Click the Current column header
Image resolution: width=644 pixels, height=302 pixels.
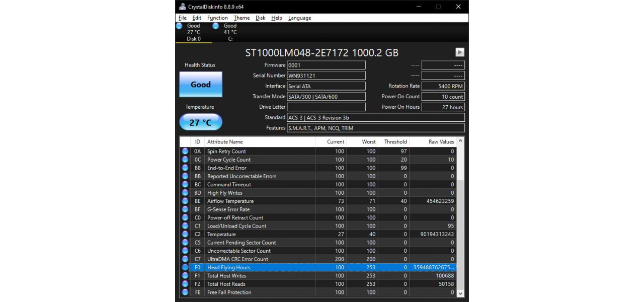click(331, 142)
